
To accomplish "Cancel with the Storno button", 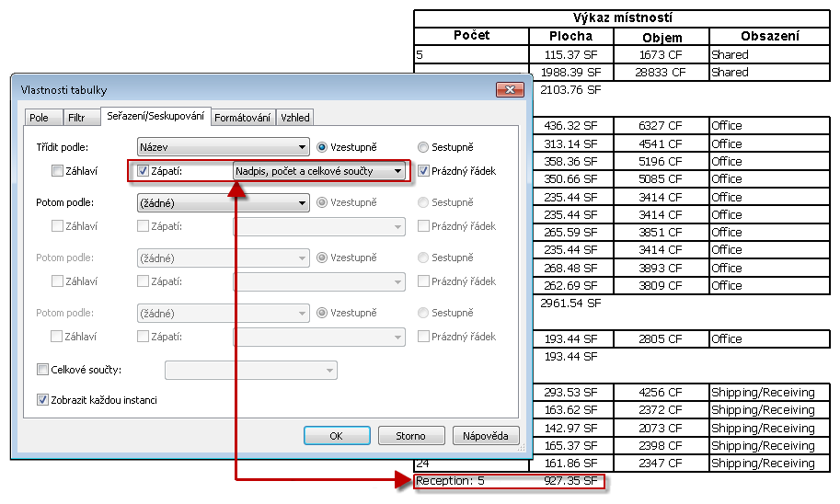I will (411, 435).
